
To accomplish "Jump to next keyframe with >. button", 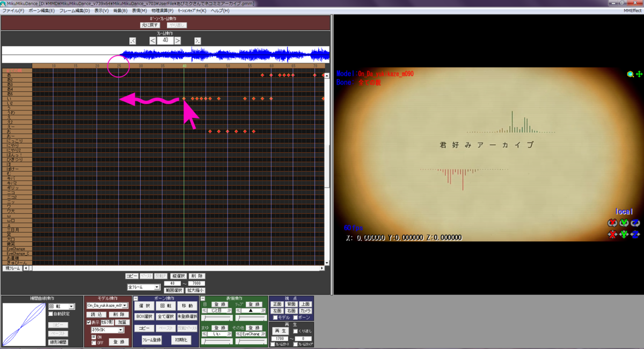I will coord(197,41).
